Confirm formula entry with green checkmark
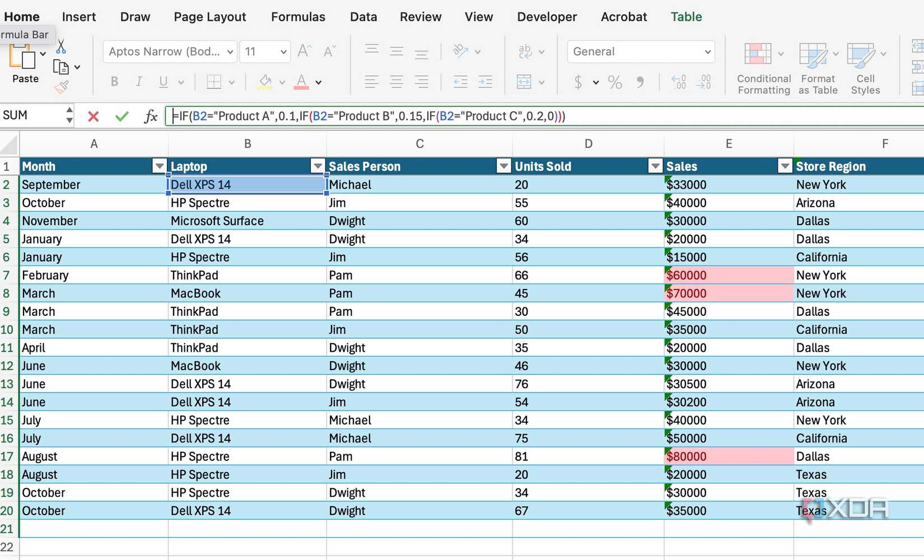The height and width of the screenshot is (560, 924). coord(122,116)
